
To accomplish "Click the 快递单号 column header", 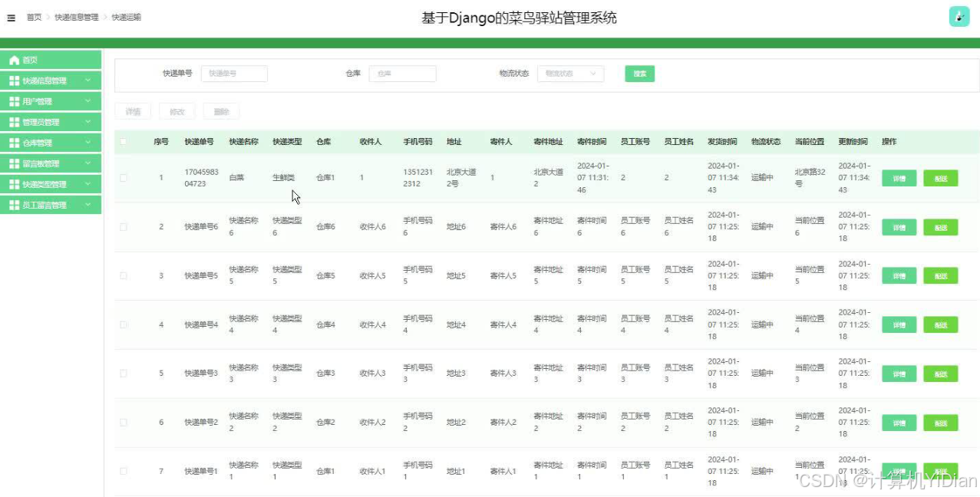I will pos(199,142).
